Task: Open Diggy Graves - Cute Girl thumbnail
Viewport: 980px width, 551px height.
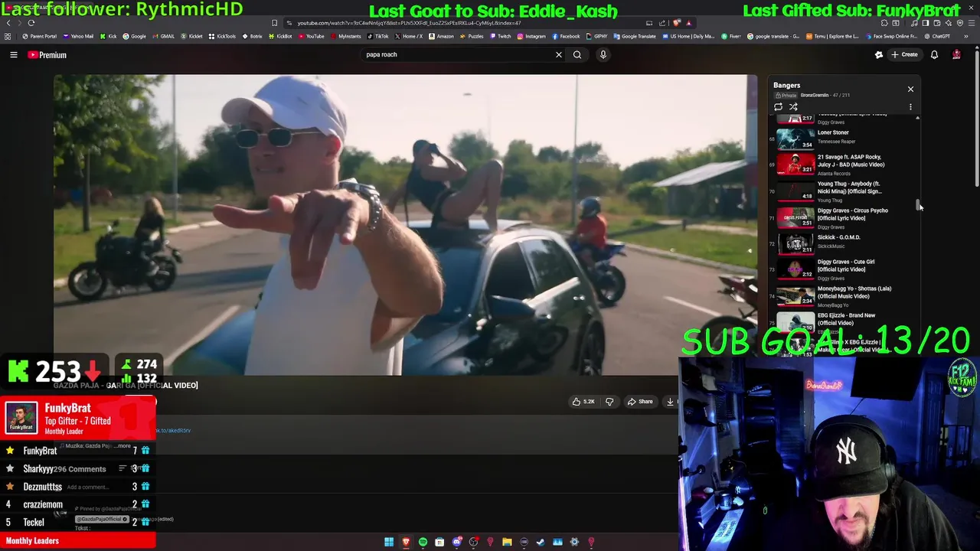Action: click(795, 269)
